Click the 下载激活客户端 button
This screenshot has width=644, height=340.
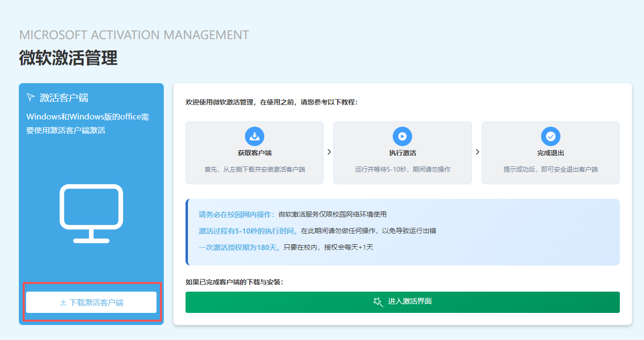[91, 302]
